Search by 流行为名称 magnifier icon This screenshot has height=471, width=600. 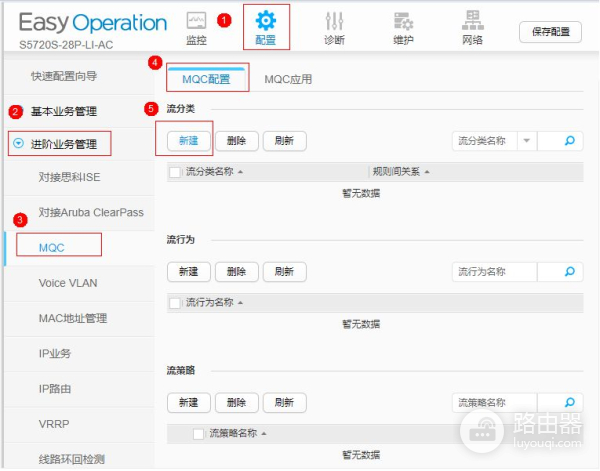(570, 272)
